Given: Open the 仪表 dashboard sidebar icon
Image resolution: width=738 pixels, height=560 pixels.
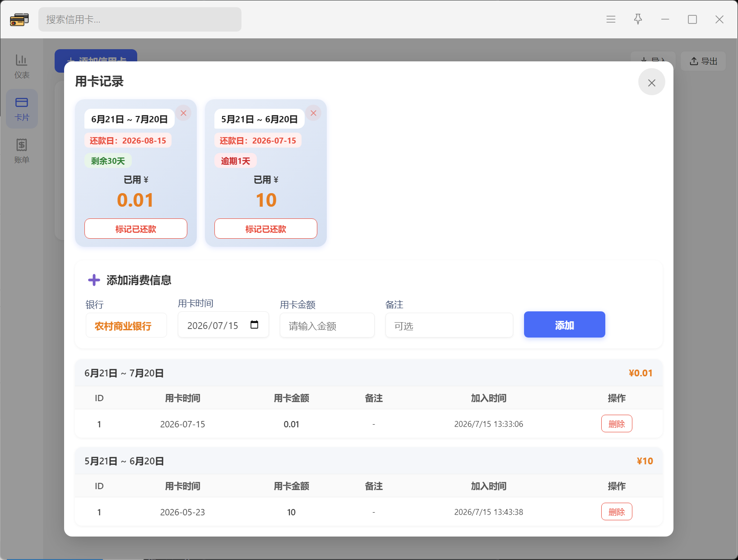Looking at the screenshot, I should coord(22,66).
